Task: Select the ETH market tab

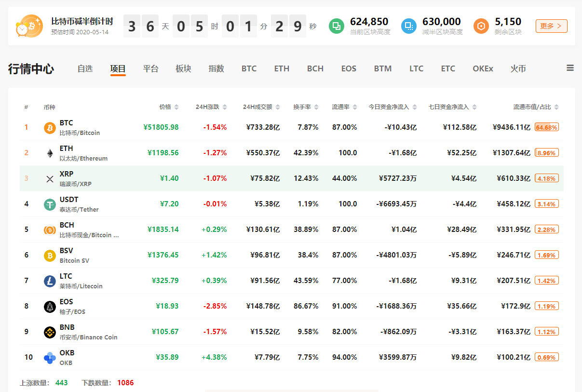Action: click(x=282, y=68)
